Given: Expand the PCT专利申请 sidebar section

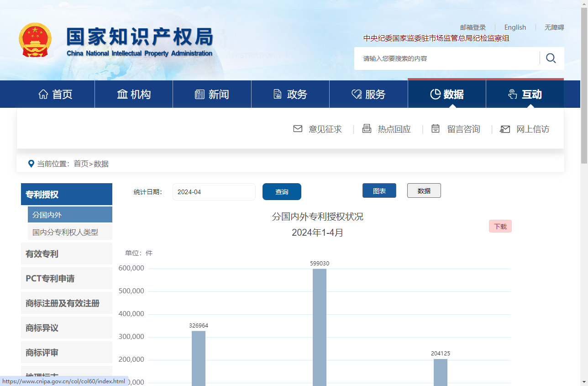Looking at the screenshot, I should tap(67, 278).
